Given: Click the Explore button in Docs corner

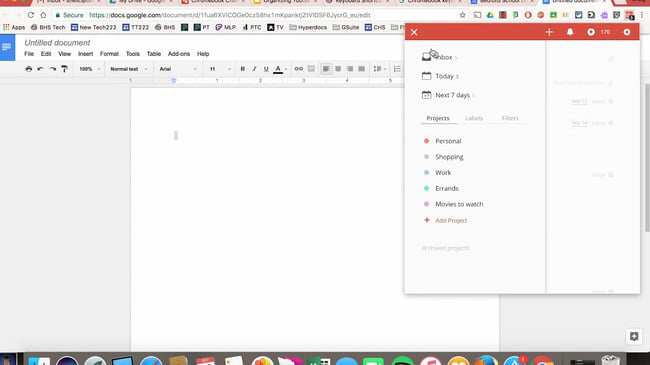Looking at the screenshot, I should (634, 336).
